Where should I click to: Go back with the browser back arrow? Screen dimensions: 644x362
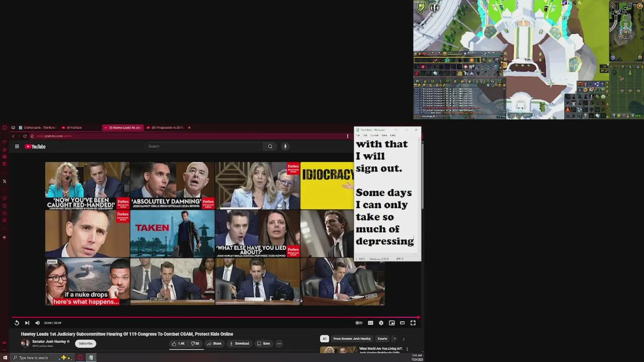click(x=13, y=136)
